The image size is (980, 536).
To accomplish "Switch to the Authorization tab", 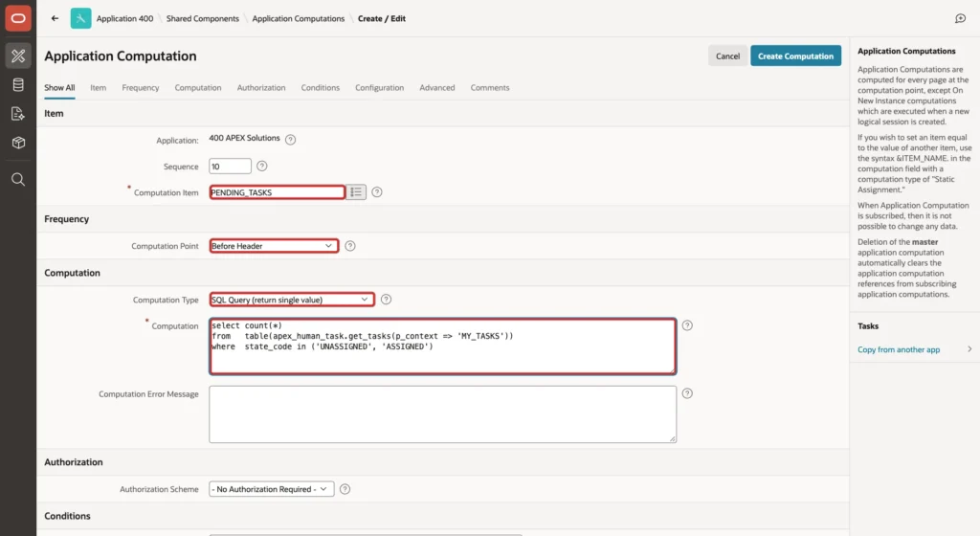I will [261, 87].
